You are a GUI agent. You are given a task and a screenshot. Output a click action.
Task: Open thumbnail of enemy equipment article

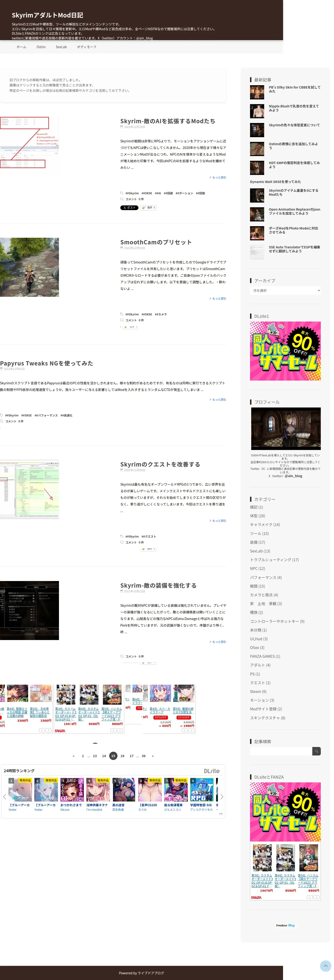tap(29, 611)
